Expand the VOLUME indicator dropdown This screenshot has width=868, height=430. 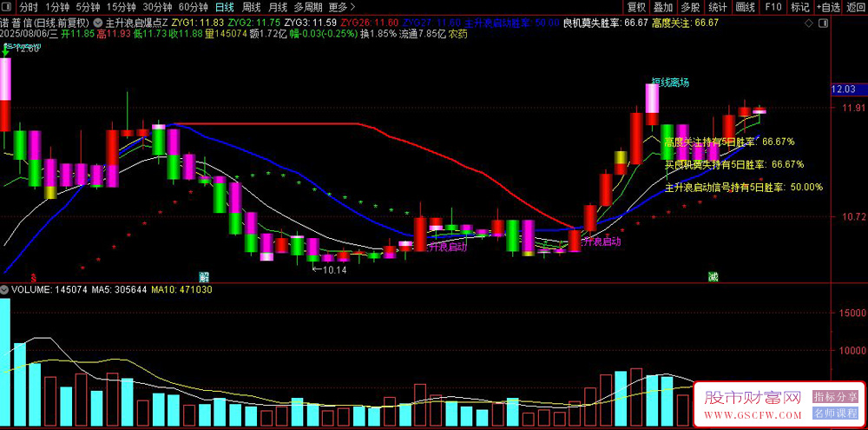click(4, 289)
